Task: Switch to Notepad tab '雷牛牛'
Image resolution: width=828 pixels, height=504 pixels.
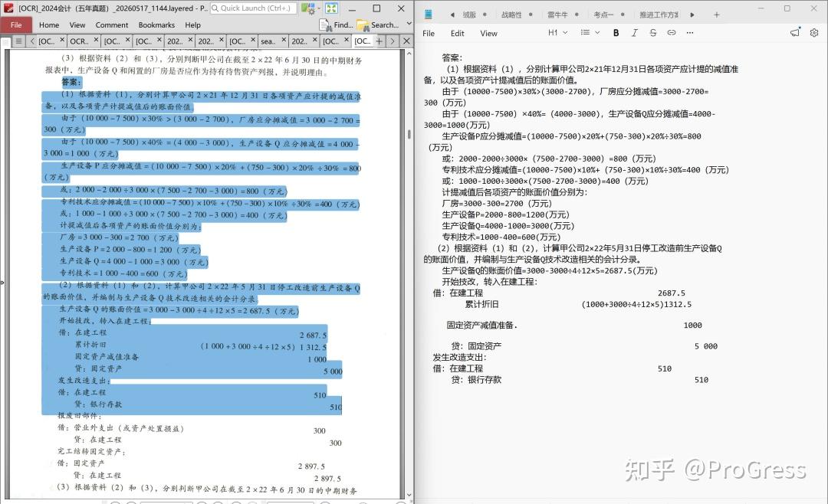Action: tap(557, 15)
